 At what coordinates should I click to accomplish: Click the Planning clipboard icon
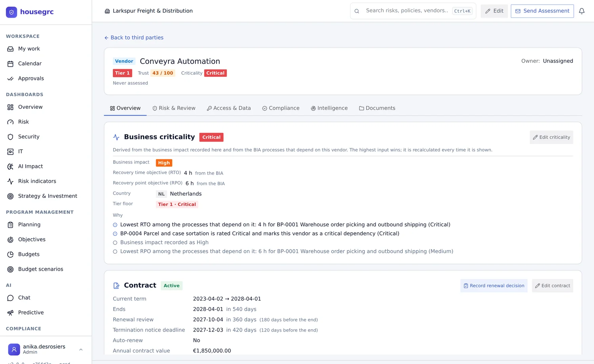pos(10,225)
